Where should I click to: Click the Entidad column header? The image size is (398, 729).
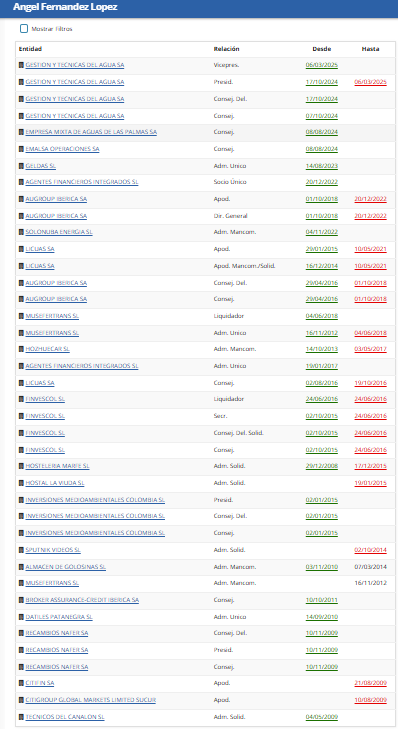click(30, 49)
